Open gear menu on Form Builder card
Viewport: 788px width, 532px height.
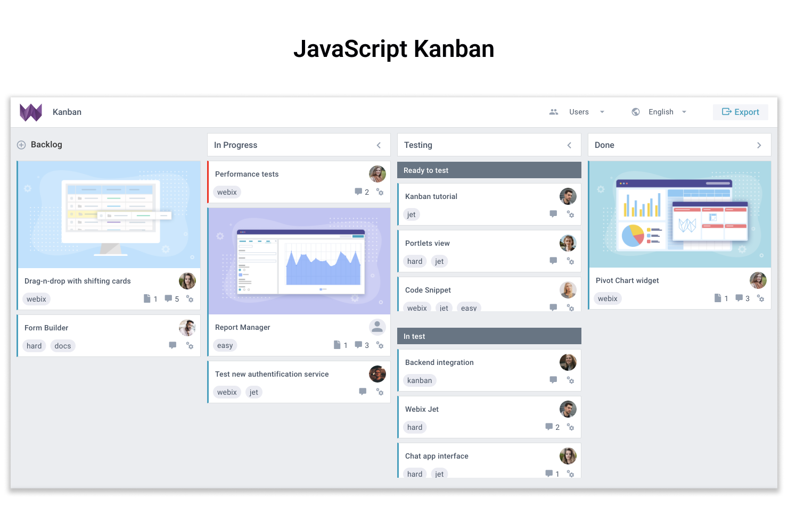[190, 346]
